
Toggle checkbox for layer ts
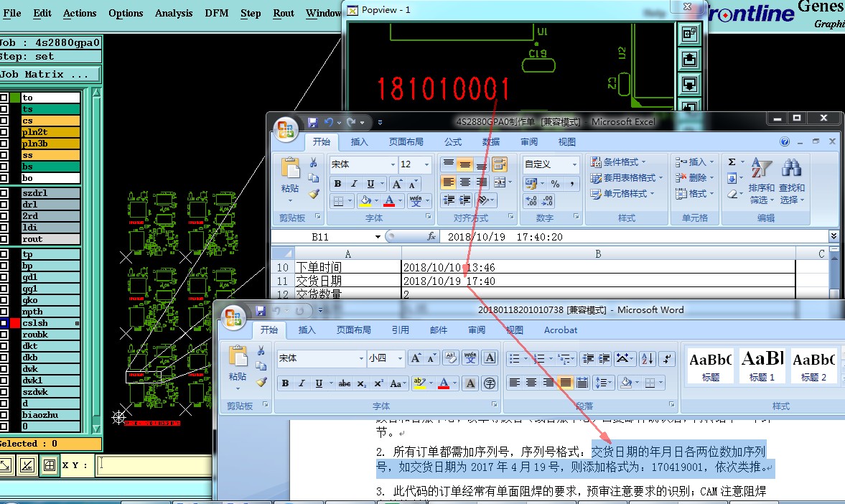click(4, 109)
